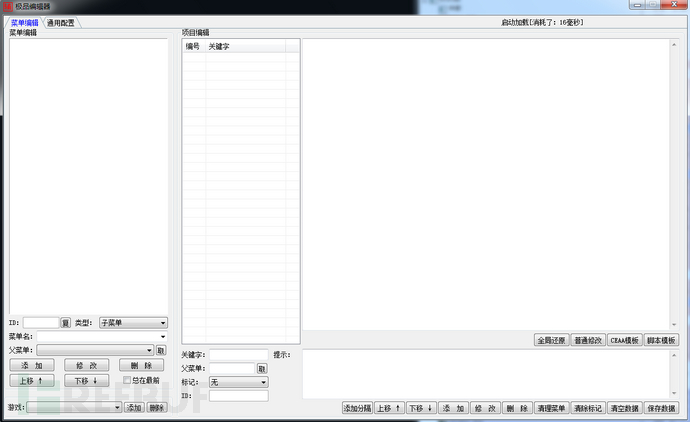This screenshot has width=690, height=422.
Task: Click the 添加分隔 button
Action: pos(357,408)
